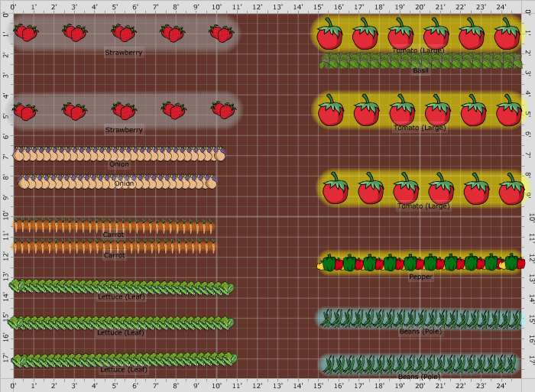Click the leftmost green pepper in the Pepper row
The height and width of the screenshot is (392, 535).
330,264
